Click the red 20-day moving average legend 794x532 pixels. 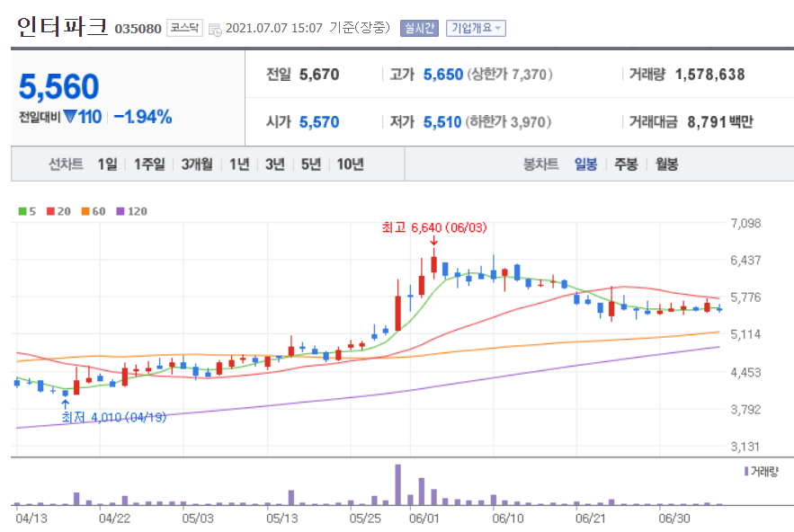(58, 211)
